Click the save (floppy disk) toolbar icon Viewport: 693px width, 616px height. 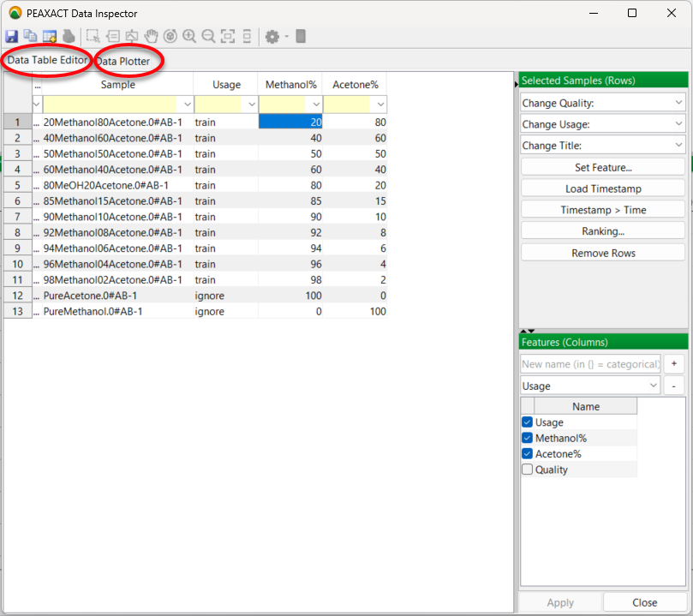tap(11, 37)
